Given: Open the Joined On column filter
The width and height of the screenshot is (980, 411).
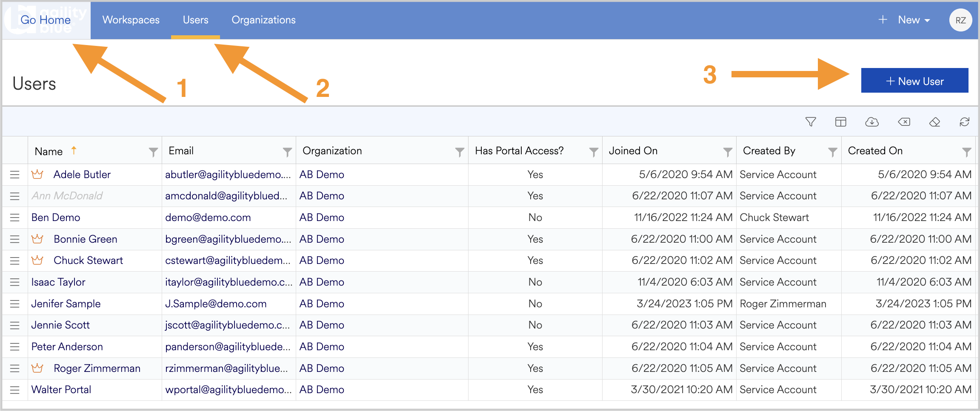Looking at the screenshot, I should pyautogui.click(x=728, y=152).
